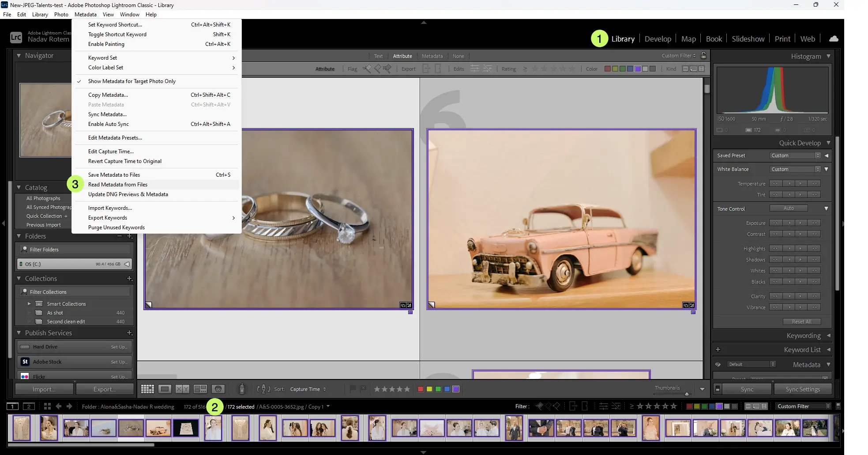Filter by flagged photos in filter bar

367,68
